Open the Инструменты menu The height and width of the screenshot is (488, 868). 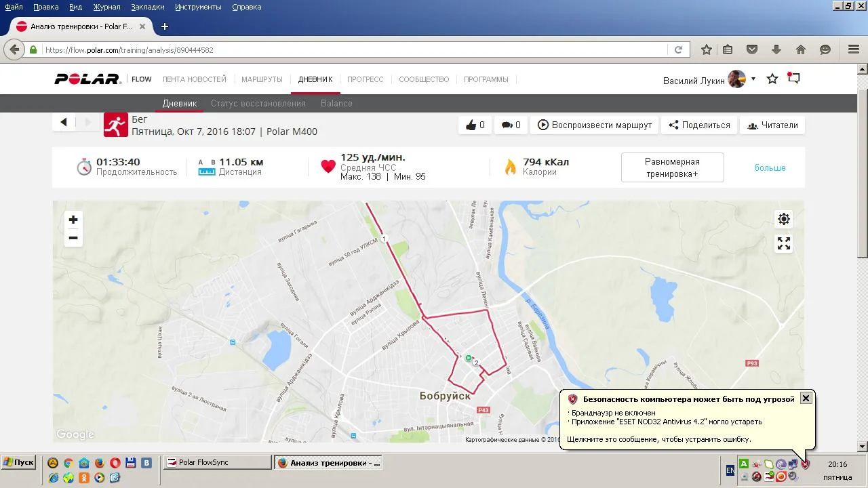point(198,7)
